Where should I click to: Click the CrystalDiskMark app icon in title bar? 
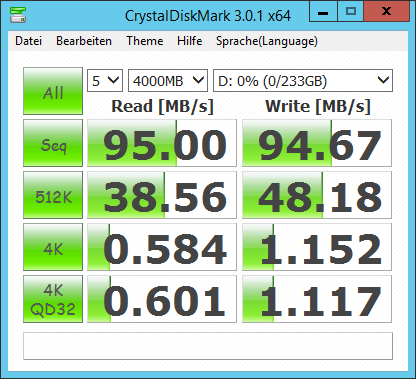[x=18, y=15]
